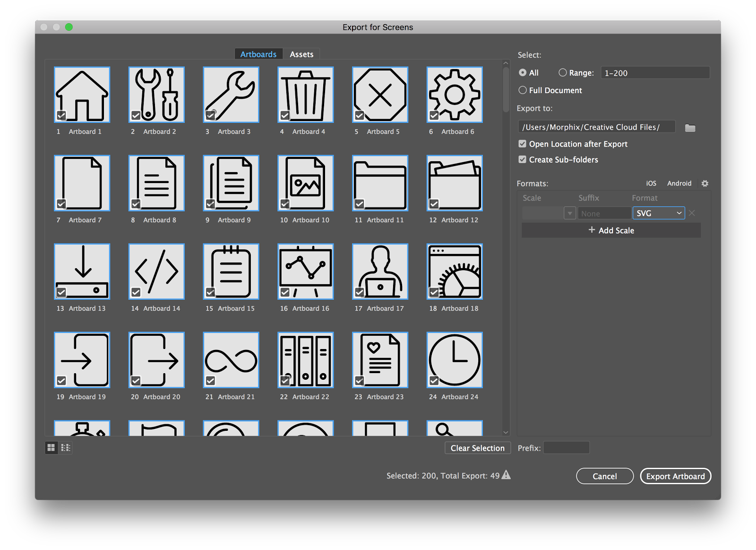Open the SVG format dropdown
The width and height of the screenshot is (756, 550).
[x=658, y=213]
